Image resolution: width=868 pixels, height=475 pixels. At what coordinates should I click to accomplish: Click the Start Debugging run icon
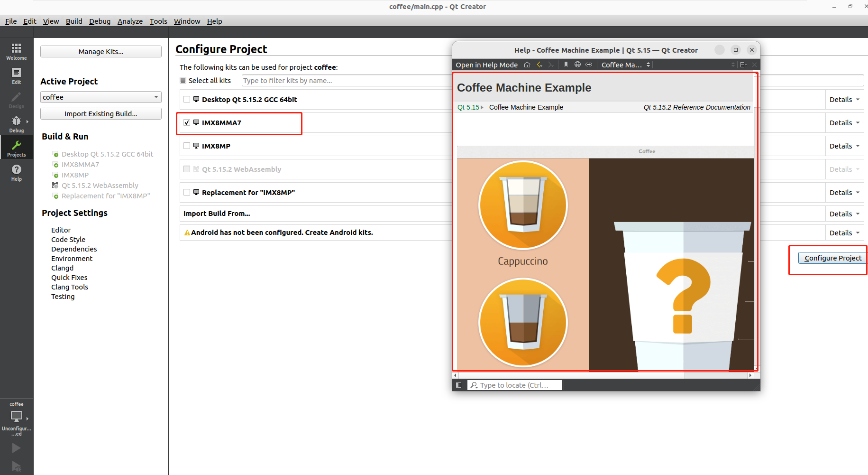[16, 466]
